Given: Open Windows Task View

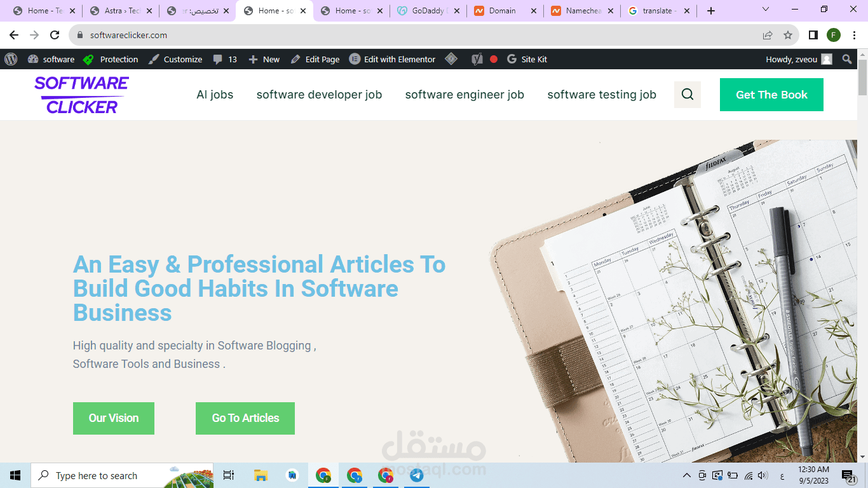Looking at the screenshot, I should [229, 475].
